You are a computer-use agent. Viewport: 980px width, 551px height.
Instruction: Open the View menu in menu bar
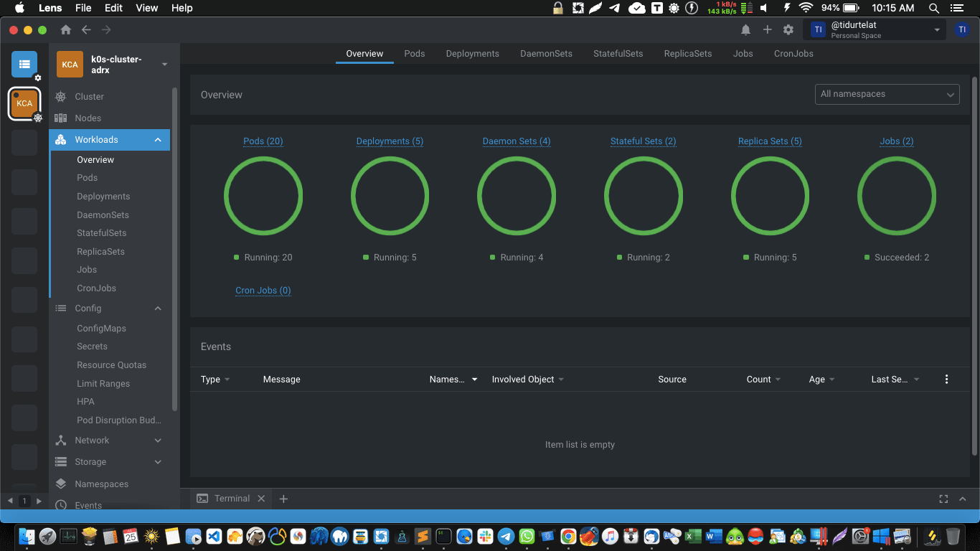click(x=147, y=8)
